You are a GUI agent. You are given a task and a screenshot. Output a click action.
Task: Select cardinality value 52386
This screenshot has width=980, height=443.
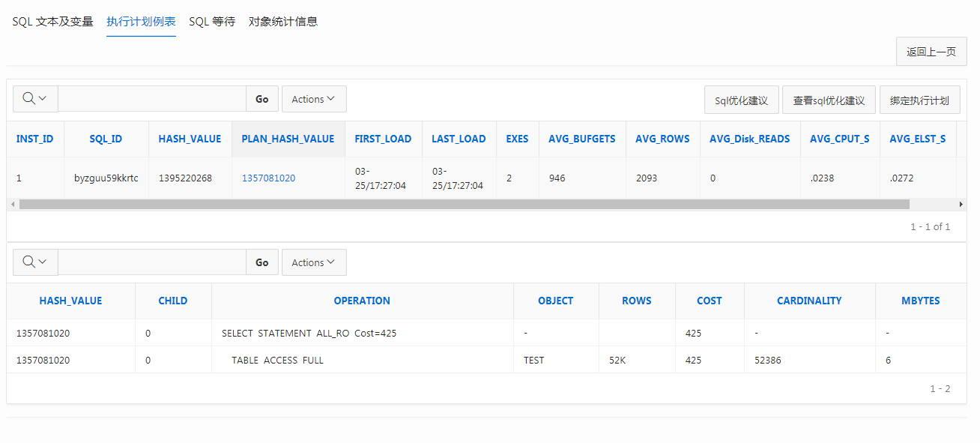coord(768,360)
